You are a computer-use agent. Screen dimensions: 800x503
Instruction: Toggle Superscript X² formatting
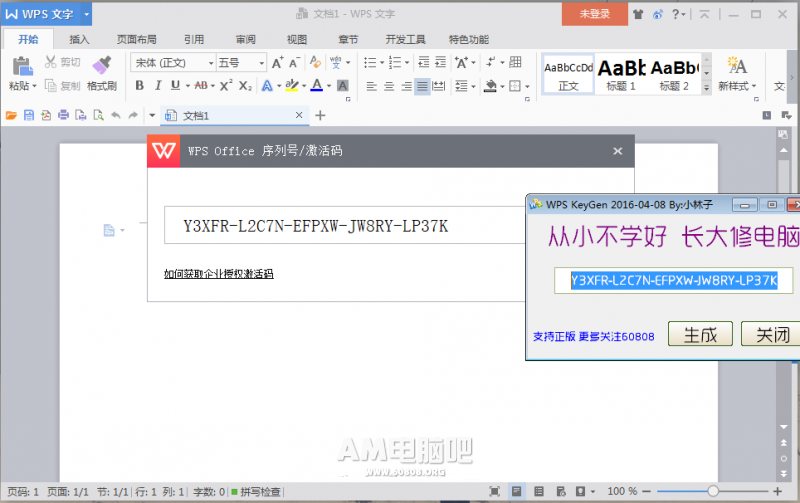pos(226,85)
